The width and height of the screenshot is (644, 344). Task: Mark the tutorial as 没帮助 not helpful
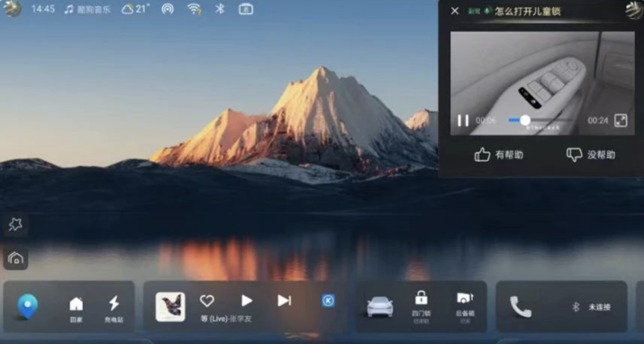591,155
